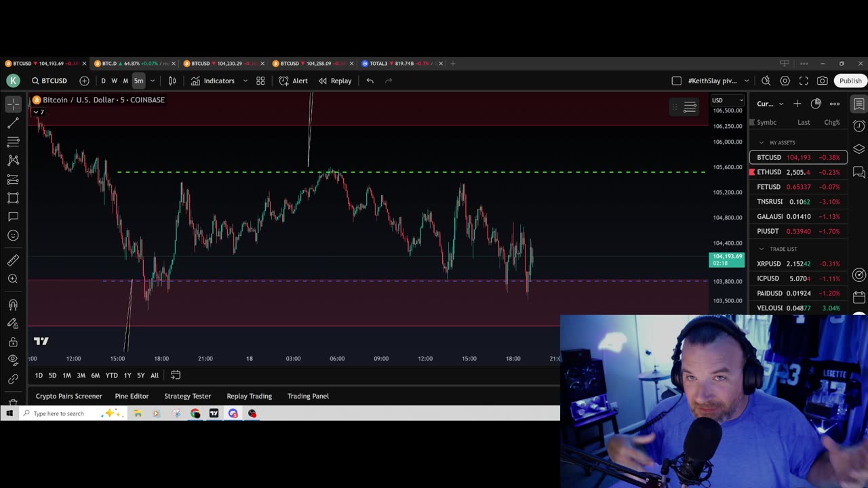Open the Indicators dialog
868x488 pixels.
tap(212, 81)
